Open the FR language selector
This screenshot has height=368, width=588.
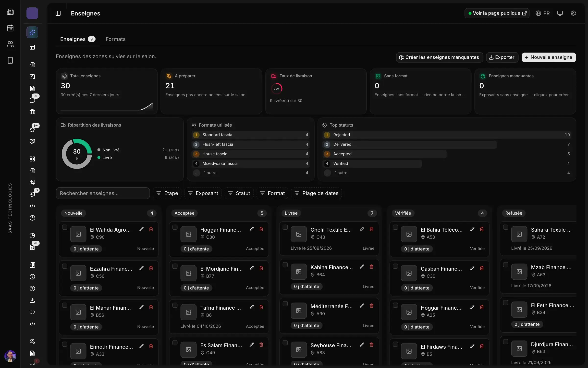point(543,13)
